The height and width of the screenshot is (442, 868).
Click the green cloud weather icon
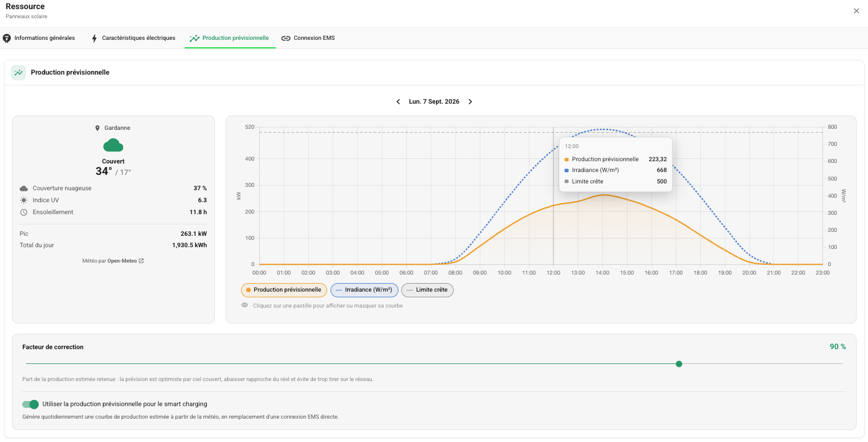113,145
